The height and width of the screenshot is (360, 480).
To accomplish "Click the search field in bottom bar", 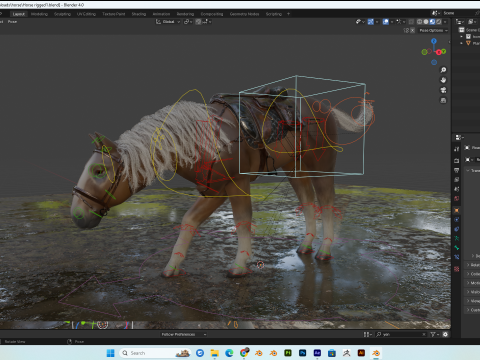I will (401, 334).
